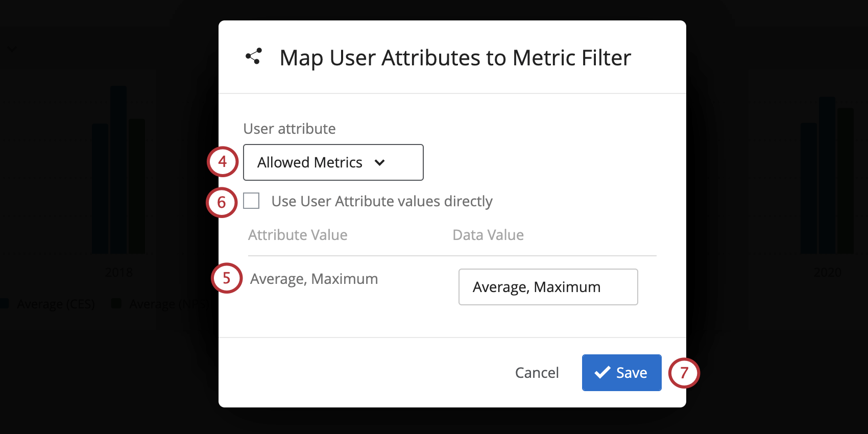Click the red numbered badge 6
This screenshot has width=868, height=434.
coord(222,203)
